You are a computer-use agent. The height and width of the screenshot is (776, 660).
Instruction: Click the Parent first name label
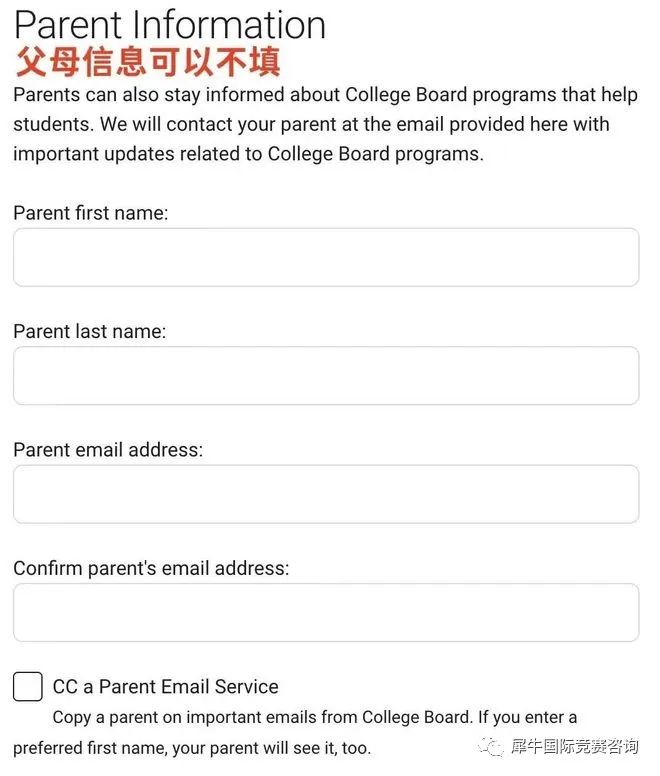[x=91, y=213]
